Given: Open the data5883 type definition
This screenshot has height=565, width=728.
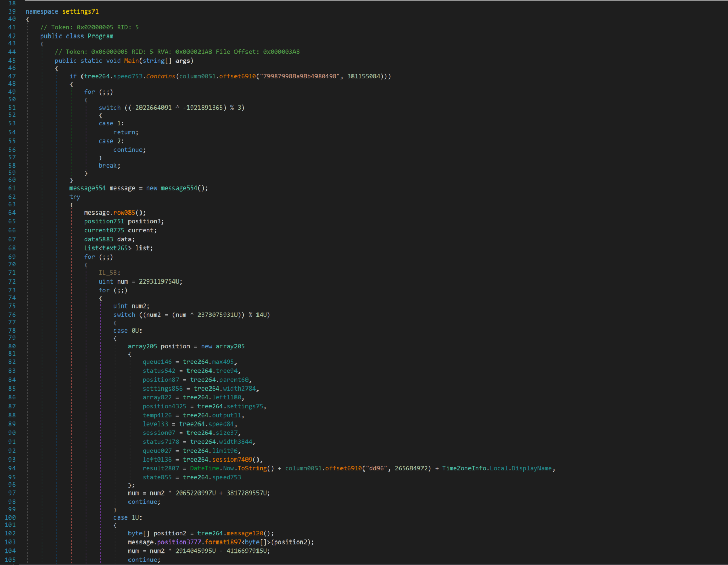Looking at the screenshot, I should pyautogui.click(x=98, y=239).
